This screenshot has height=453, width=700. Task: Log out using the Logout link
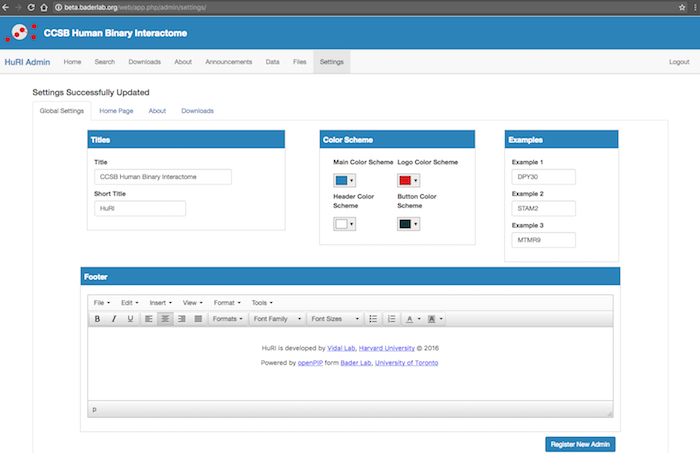[x=678, y=62]
